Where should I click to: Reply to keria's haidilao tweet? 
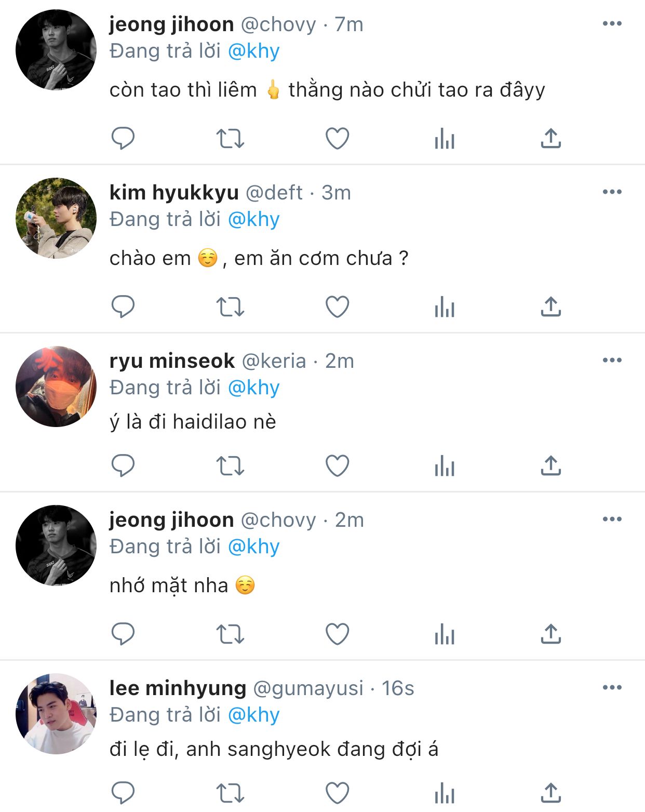(x=123, y=465)
